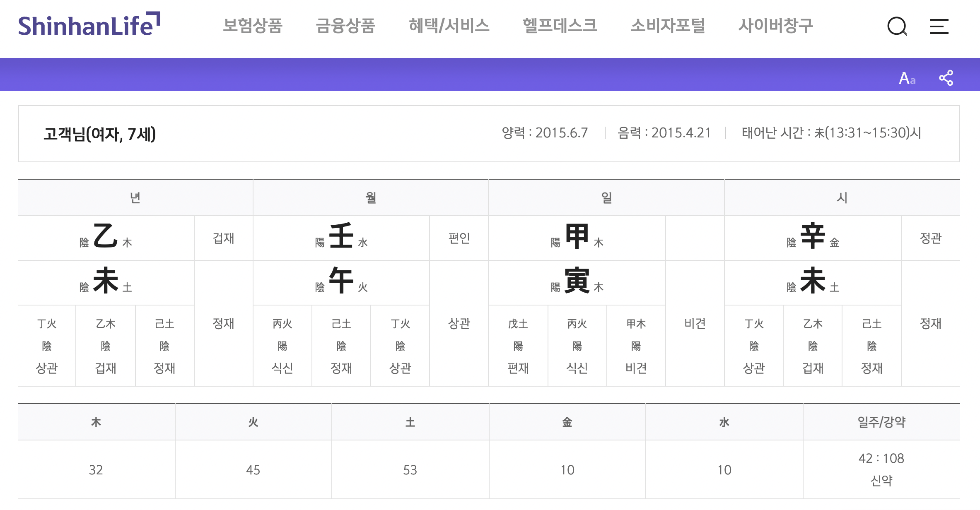This screenshot has height=510, width=980.
Task: Open the 금융상품 menu
Action: click(345, 26)
